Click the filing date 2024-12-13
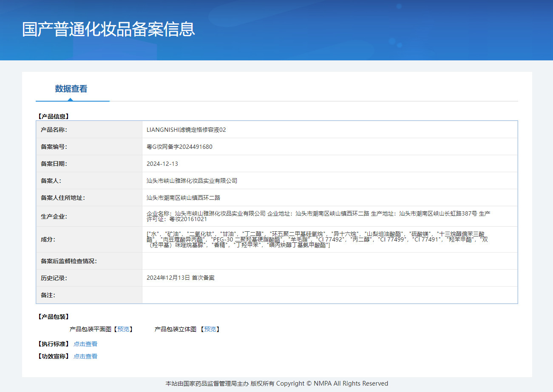The width and height of the screenshot is (553, 392). (163, 164)
